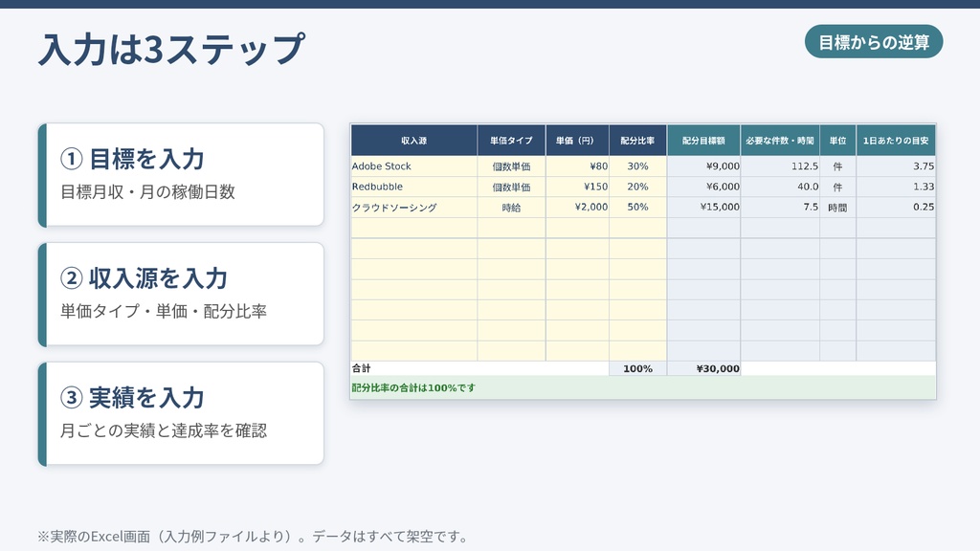Select the Adobe Stock cell
980x551 pixels.
(413, 166)
